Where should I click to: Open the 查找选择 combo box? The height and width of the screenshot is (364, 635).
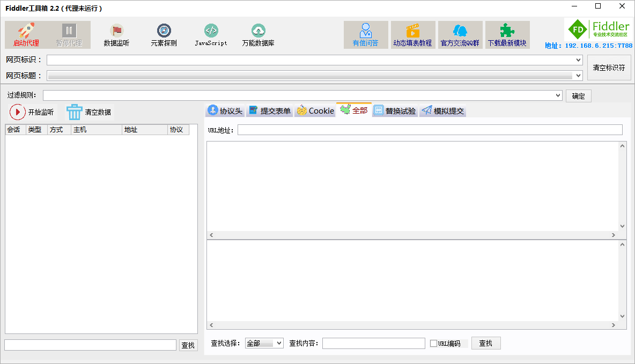(264, 343)
